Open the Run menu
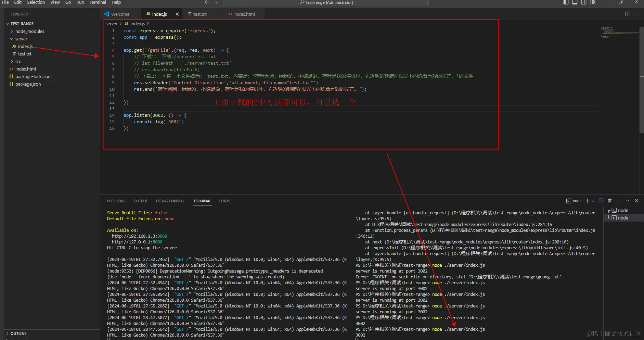The width and height of the screenshot is (644, 340). [80, 2]
